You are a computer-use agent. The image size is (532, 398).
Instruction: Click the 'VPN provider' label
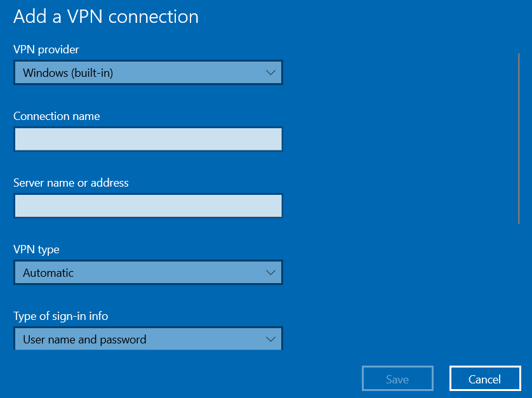[x=46, y=50]
